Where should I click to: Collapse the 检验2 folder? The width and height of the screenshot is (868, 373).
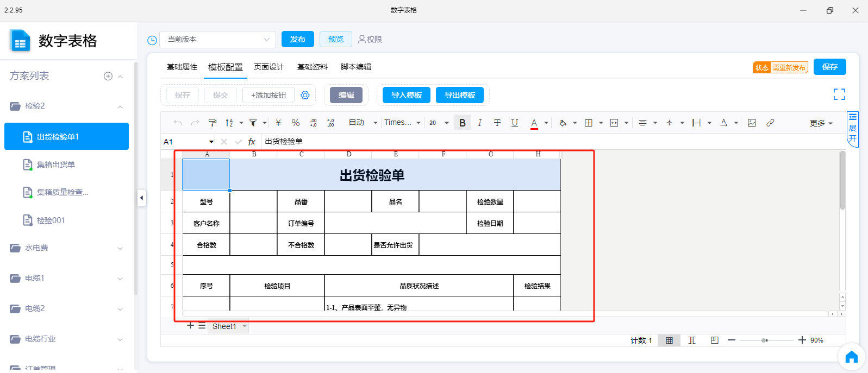coord(120,106)
